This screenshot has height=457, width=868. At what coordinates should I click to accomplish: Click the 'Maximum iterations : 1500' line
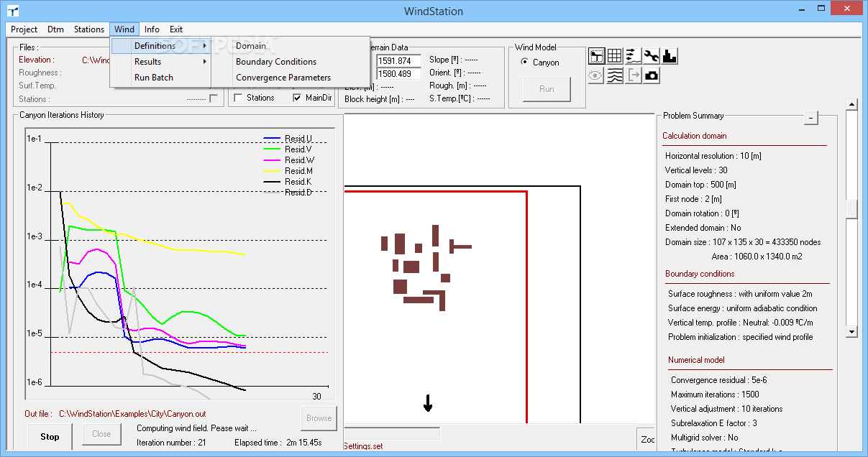715,394
